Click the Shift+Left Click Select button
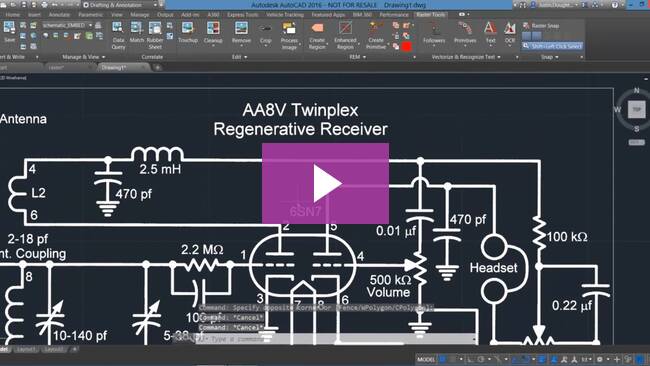The image size is (650, 366). click(552, 46)
